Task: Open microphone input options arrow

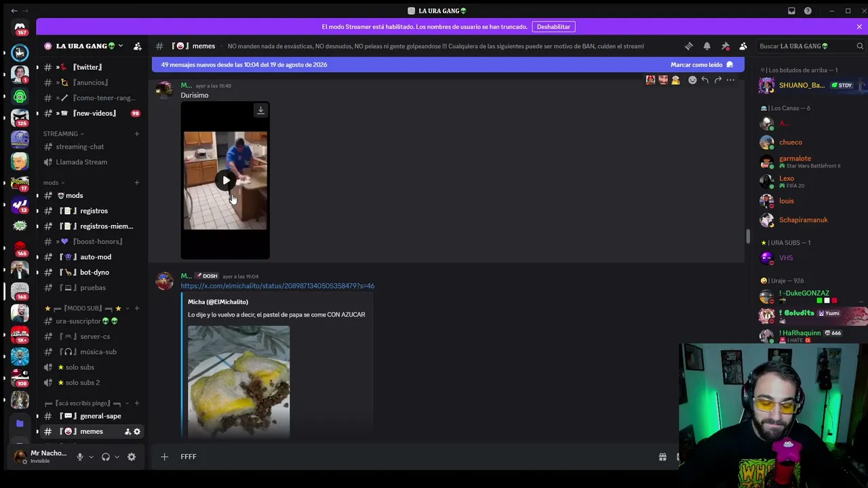Action: 91,457
